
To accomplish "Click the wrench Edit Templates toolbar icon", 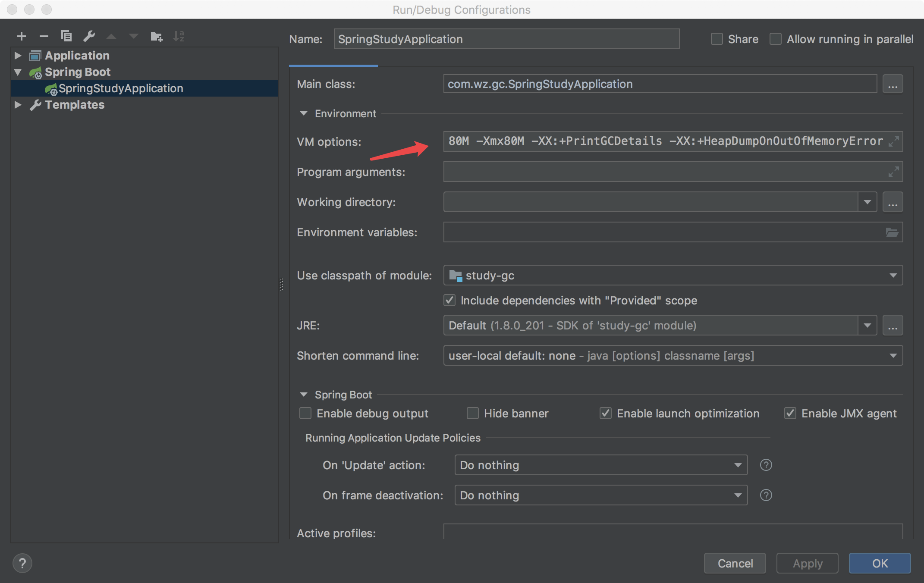I will click(x=89, y=36).
